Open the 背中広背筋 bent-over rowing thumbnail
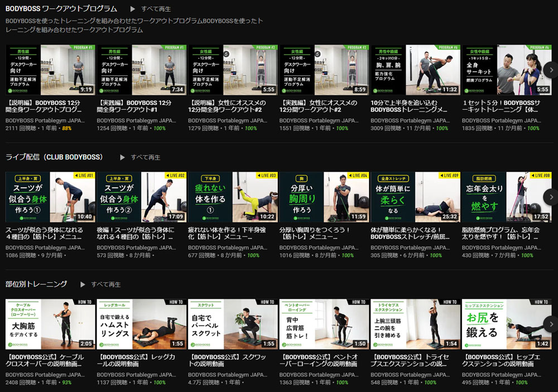The width and height of the screenshot is (558, 392). point(324,324)
